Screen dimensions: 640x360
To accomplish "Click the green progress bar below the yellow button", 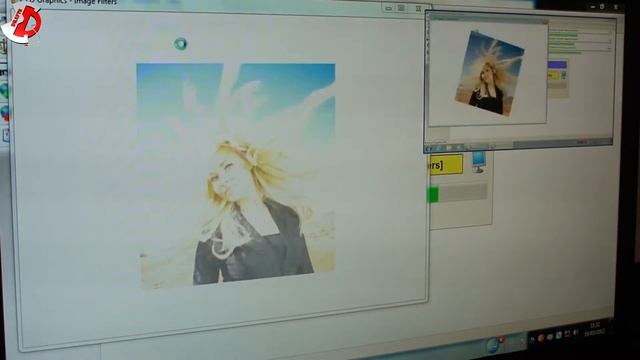I will click(457, 194).
